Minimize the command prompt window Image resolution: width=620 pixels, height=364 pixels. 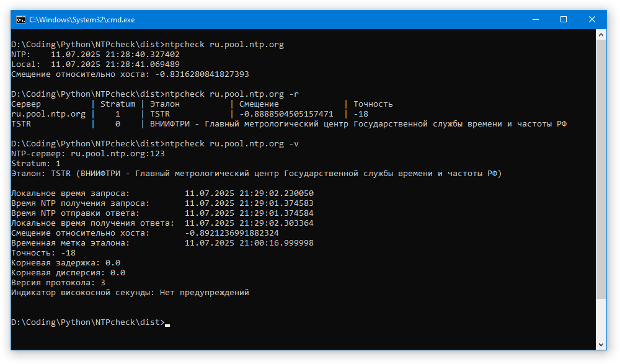click(x=535, y=19)
